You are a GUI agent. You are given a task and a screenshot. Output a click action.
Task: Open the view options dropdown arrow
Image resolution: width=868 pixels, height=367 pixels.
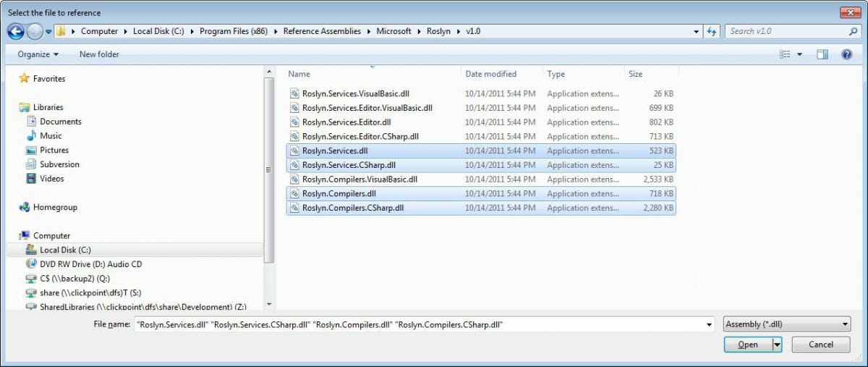click(x=799, y=54)
